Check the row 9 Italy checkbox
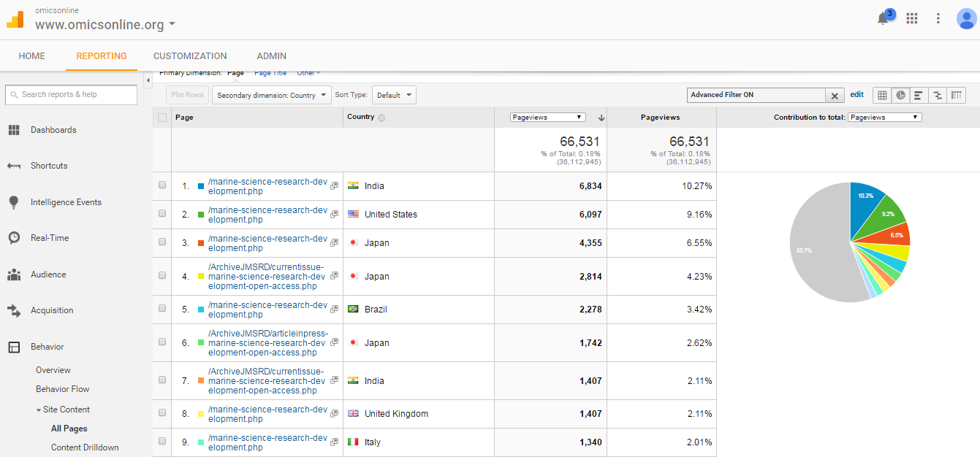Screen dimensions: 980x457 click(162, 442)
